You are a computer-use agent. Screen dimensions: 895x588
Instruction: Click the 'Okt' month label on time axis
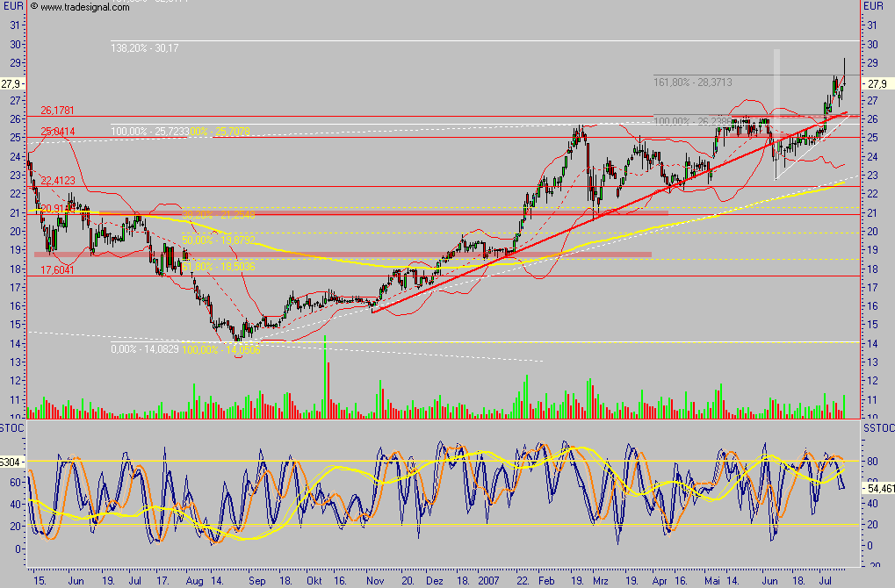click(x=314, y=581)
